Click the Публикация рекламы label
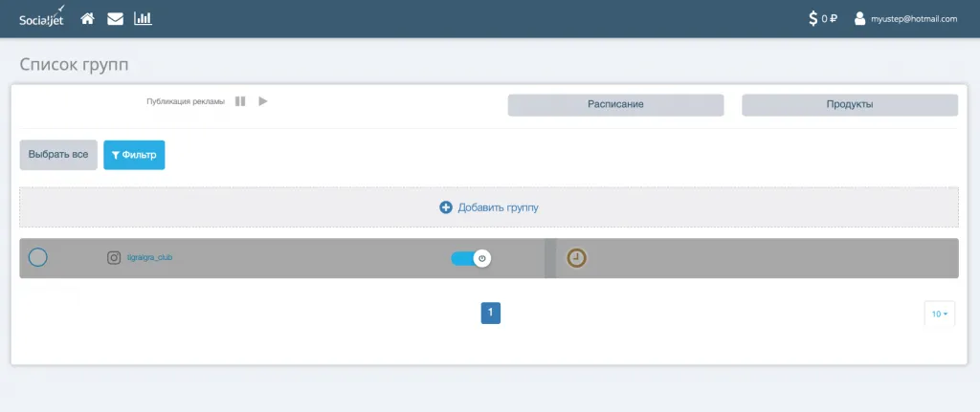980x412 pixels. point(186,101)
